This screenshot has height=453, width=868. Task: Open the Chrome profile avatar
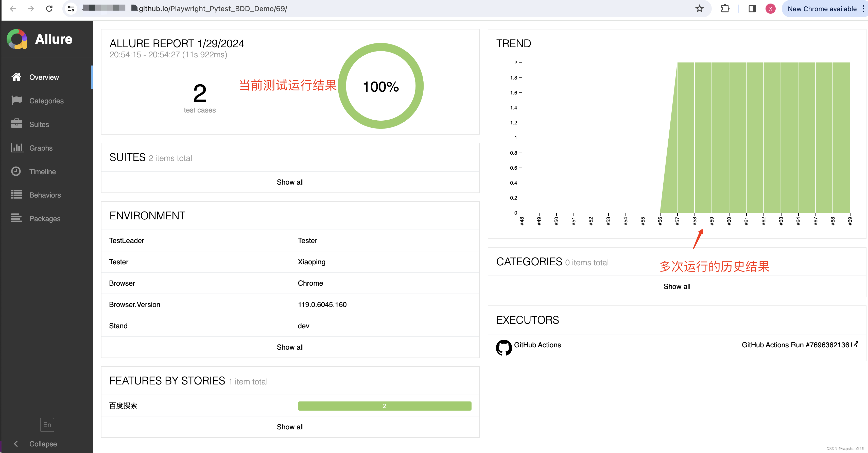point(770,9)
